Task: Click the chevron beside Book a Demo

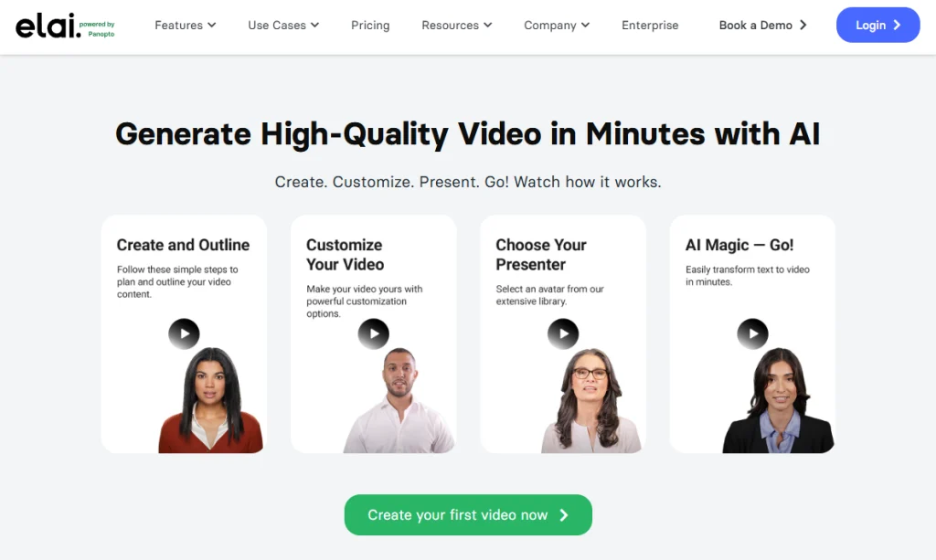Action: click(803, 25)
